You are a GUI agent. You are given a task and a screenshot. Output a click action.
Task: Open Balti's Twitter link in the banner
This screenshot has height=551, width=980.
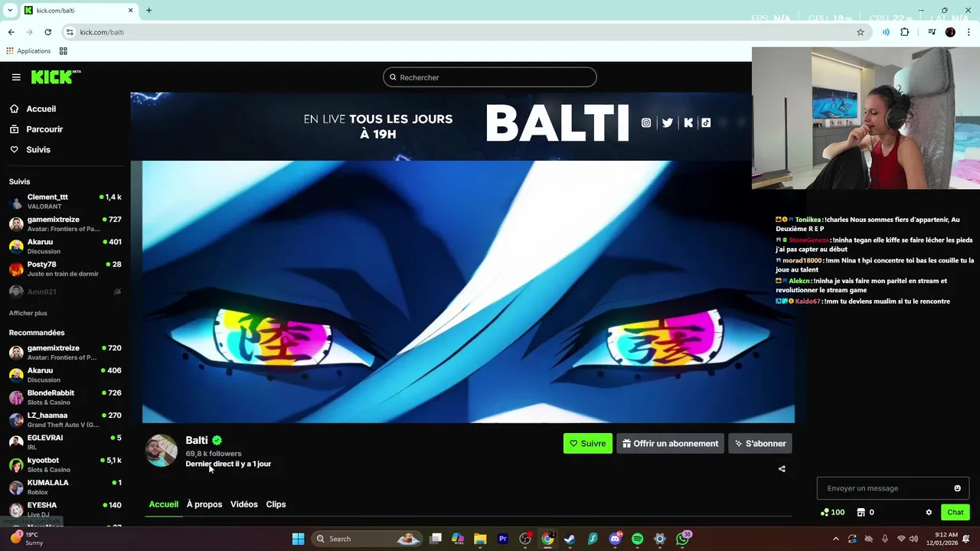click(x=668, y=122)
